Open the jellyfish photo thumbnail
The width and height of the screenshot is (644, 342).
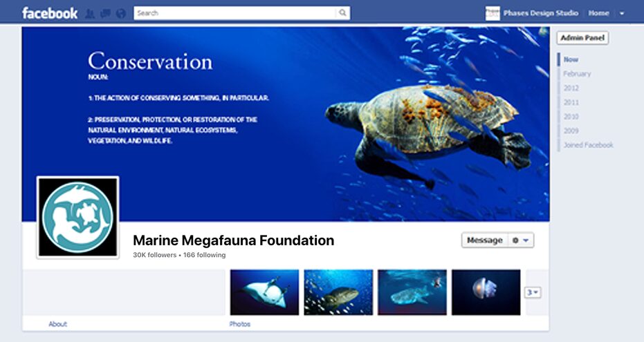486,292
